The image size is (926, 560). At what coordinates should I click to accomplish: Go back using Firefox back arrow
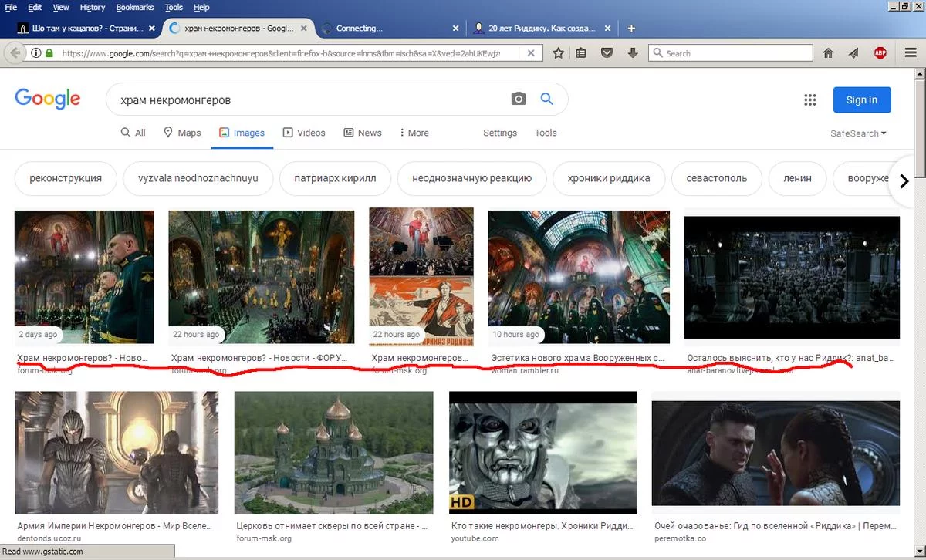15,53
